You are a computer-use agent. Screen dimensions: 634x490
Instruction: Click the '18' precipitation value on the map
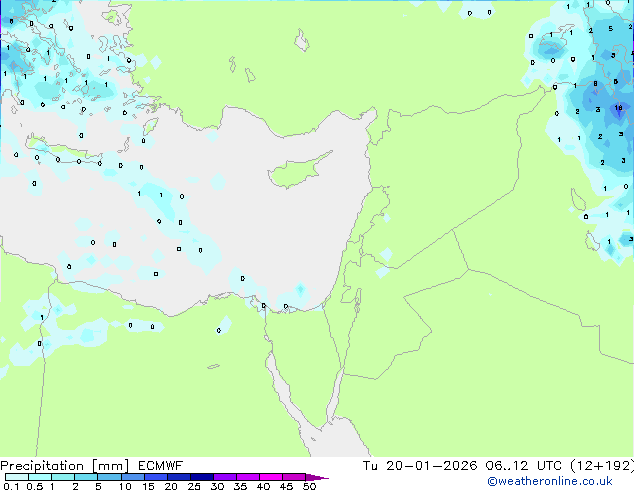tap(619, 108)
